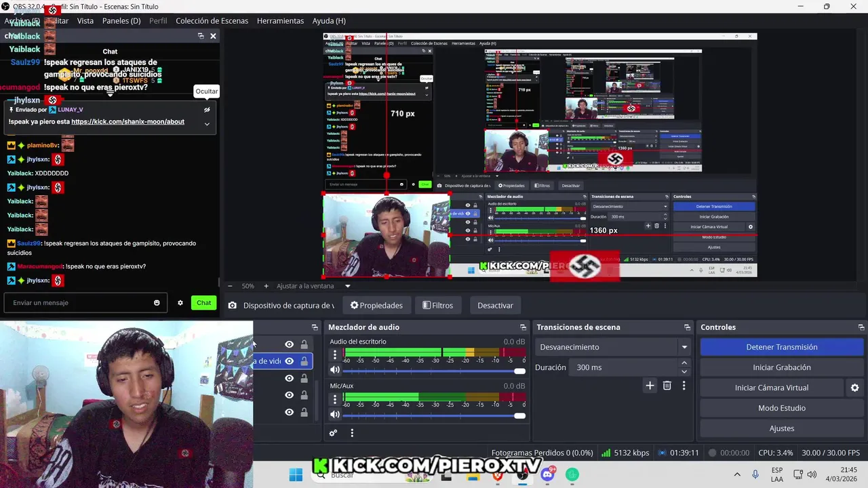Image resolution: width=868 pixels, height=488 pixels.
Task: Increase the transition duration with up arrow
Action: pos(684,363)
